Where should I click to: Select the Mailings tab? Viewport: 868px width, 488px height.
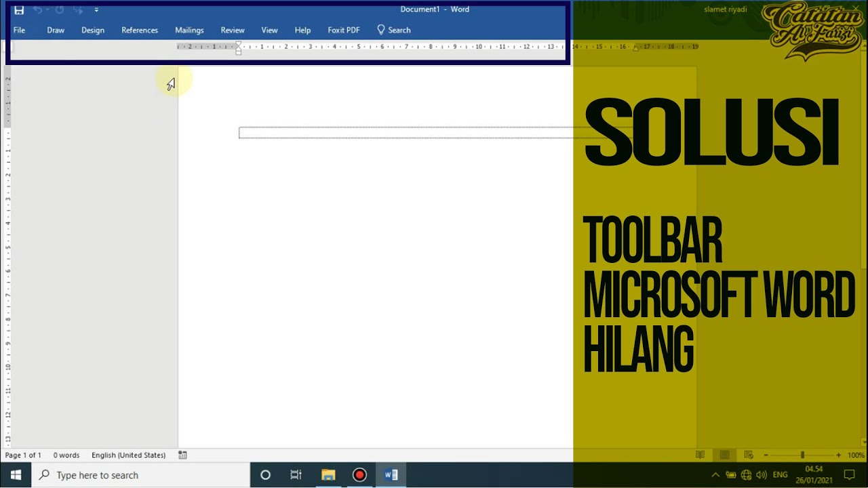click(189, 30)
